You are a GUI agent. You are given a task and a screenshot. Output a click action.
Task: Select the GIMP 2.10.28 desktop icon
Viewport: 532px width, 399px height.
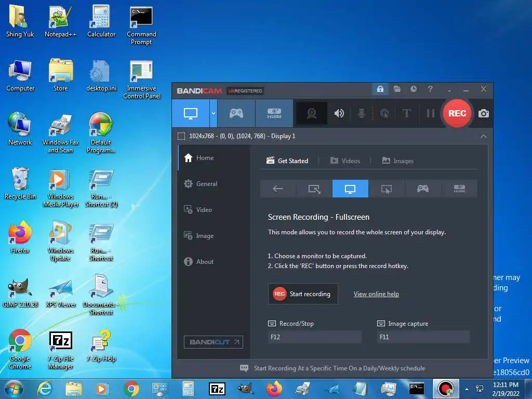[20, 292]
